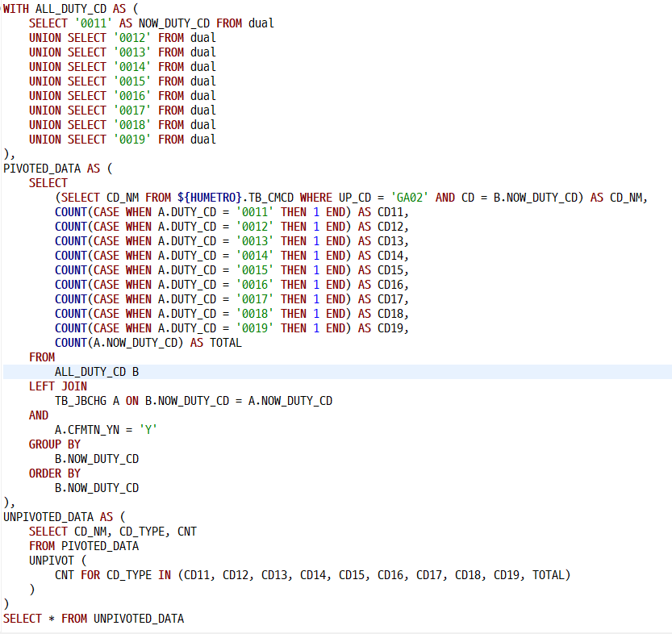This screenshot has width=672, height=634.
Task: Click the LEFT JOIN keyword line
Action: click(58, 386)
